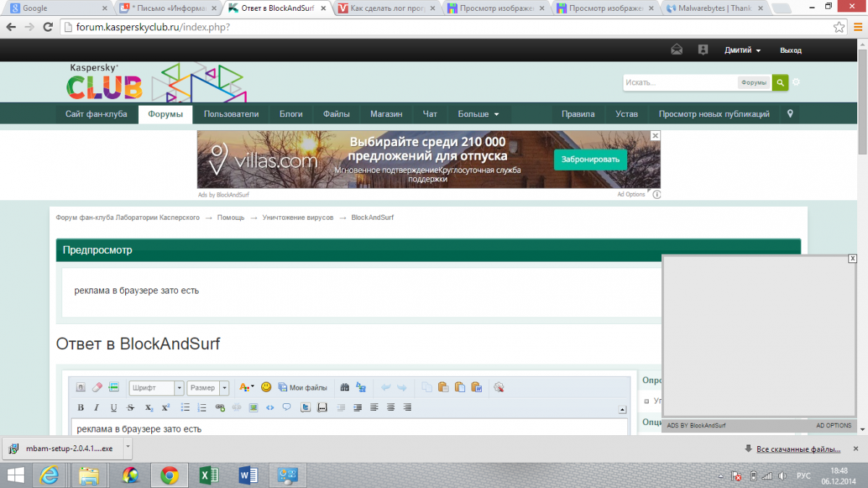This screenshot has height=488, width=868.
Task: Open Просмотр новых публикаций link
Action: tap(714, 114)
